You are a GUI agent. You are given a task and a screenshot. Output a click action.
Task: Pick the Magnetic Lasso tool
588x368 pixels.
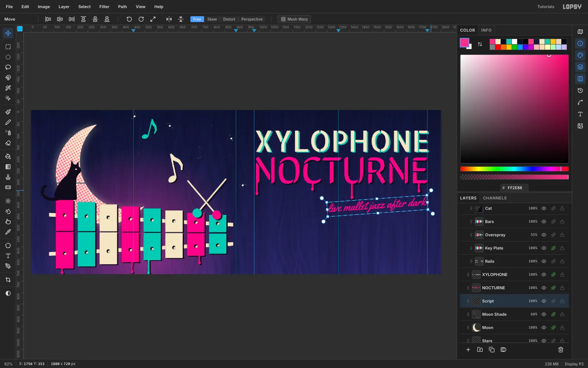click(x=8, y=78)
